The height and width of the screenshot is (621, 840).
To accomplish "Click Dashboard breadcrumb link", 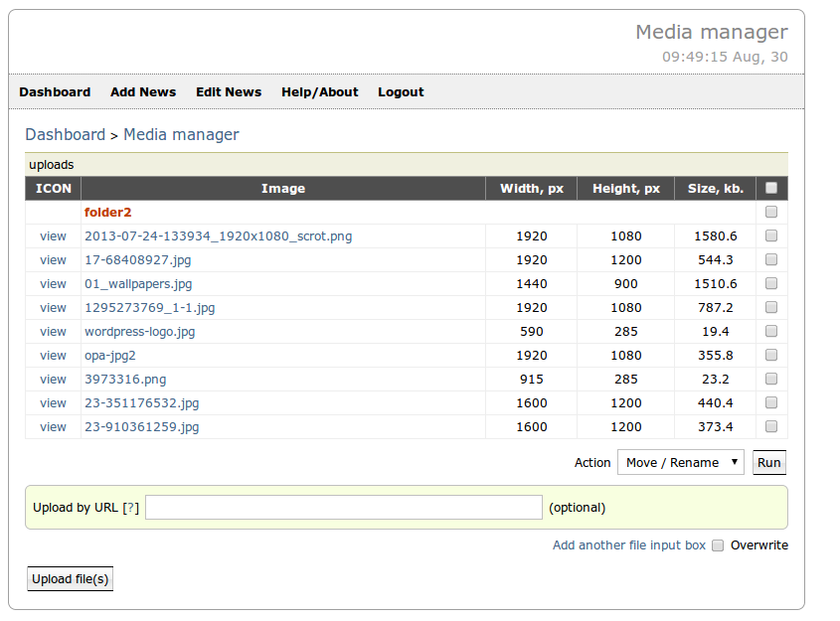I will click(65, 134).
